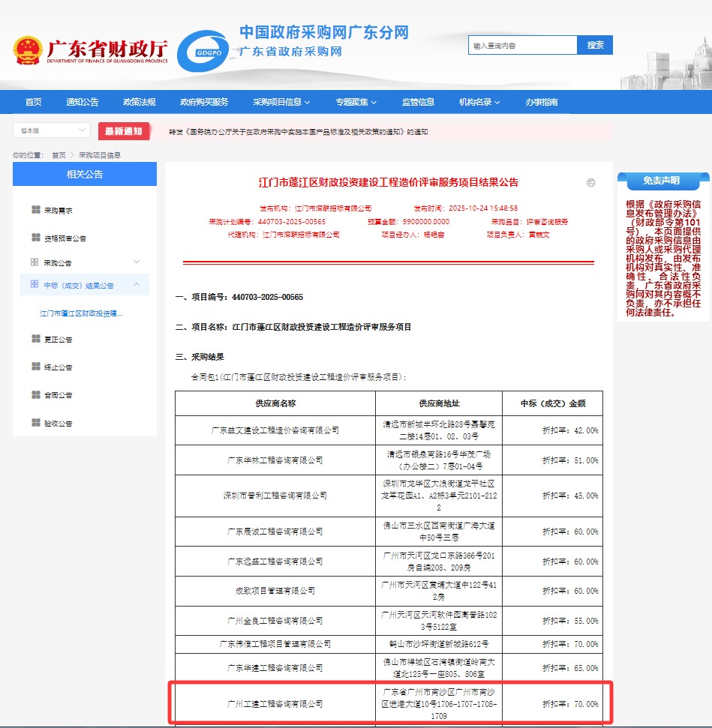Collapse the 中标（成交）结果公告 section chevron
This screenshot has height=728, width=712.
click(137, 285)
